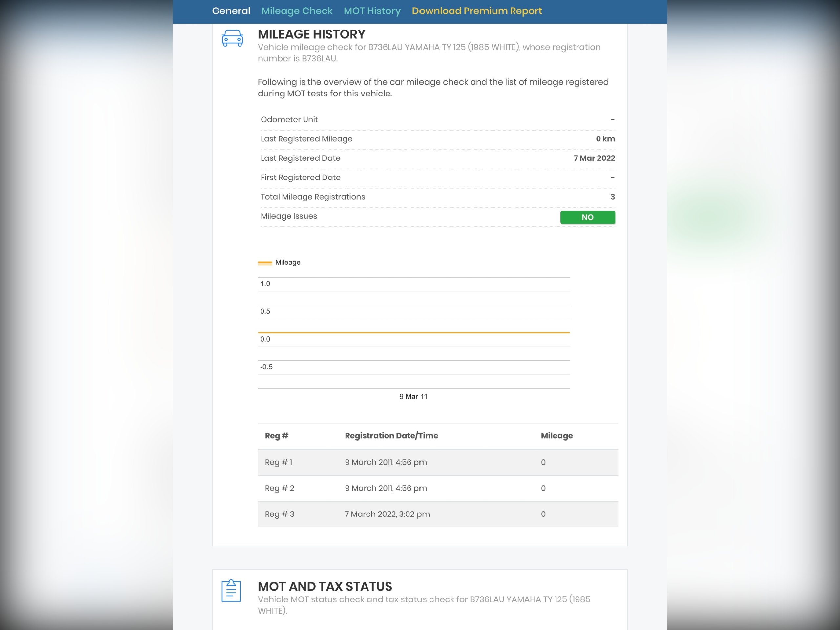The image size is (840, 630).
Task: Click the orange Mileage legend swatch
Action: (265, 262)
